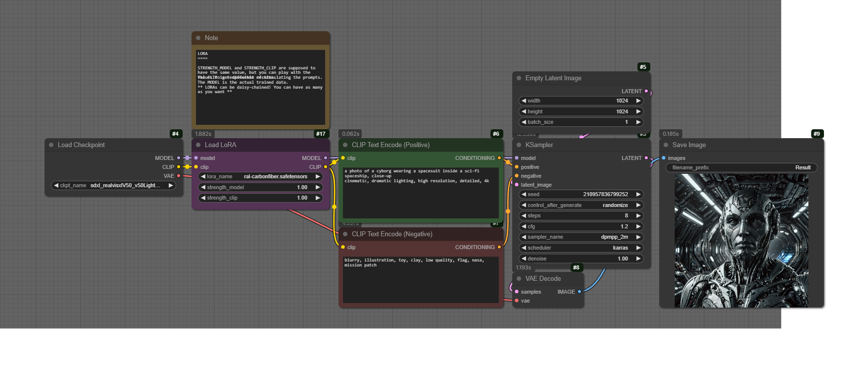The height and width of the screenshot is (365, 868).
Task: Click CONDITIONING output port of the positive CLIP encoder
Action: (499, 158)
